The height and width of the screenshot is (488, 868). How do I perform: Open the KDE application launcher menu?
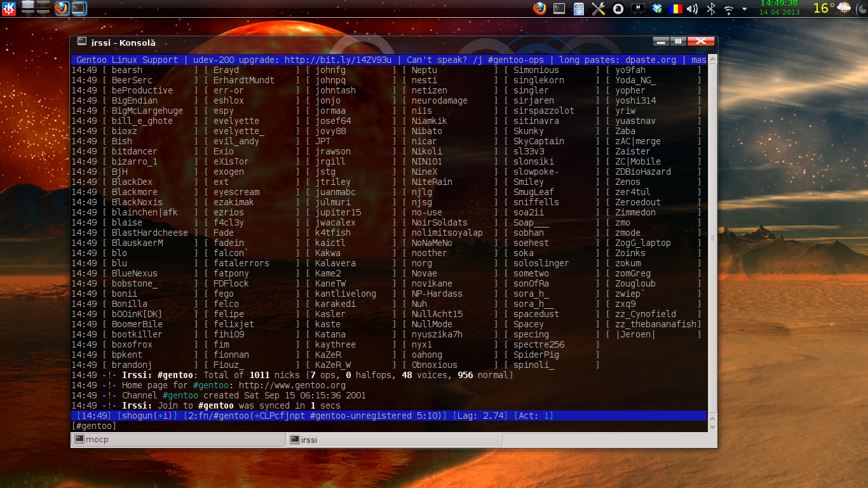(9, 9)
